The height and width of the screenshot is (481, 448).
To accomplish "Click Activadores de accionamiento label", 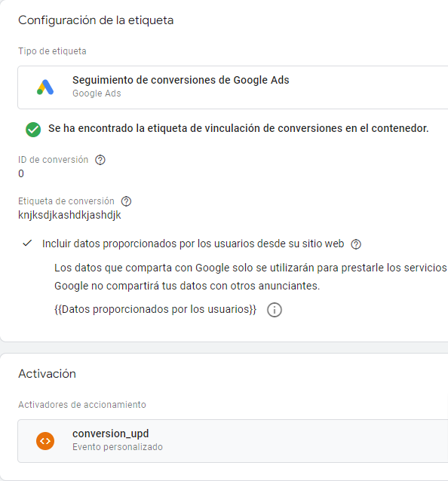I will pos(82,405).
